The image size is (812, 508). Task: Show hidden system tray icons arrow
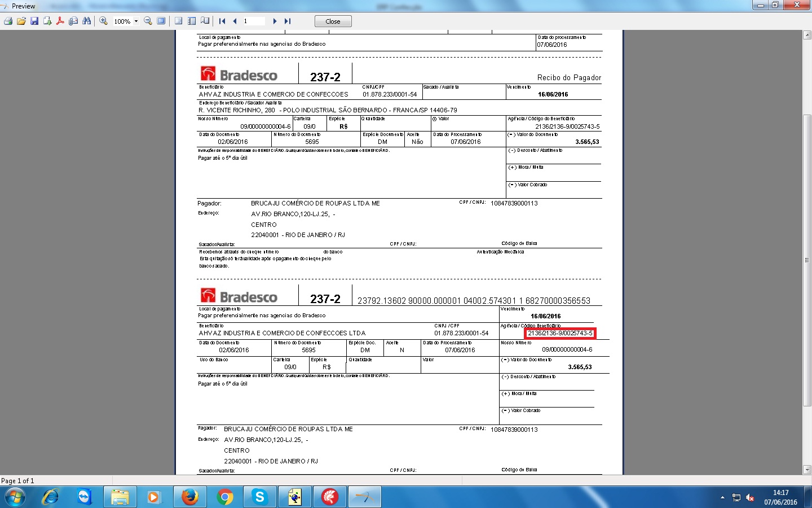pos(722,497)
